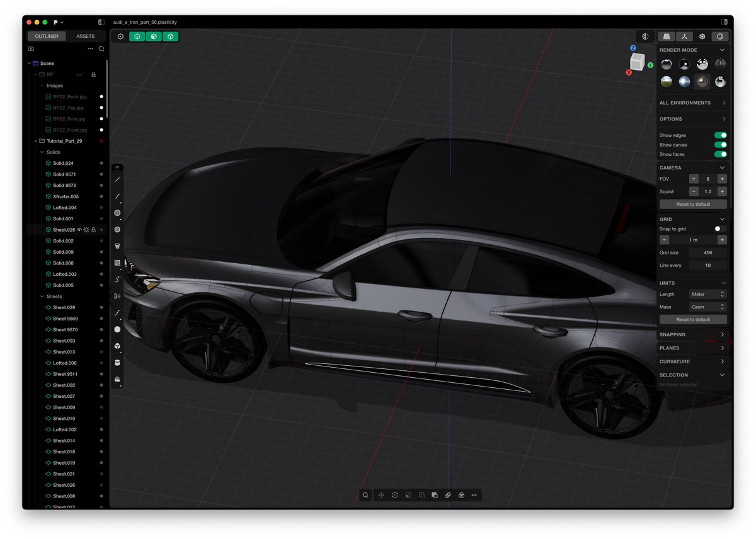Enable Snap to grid switch
Screen dimensions: 756x539
[720, 229]
